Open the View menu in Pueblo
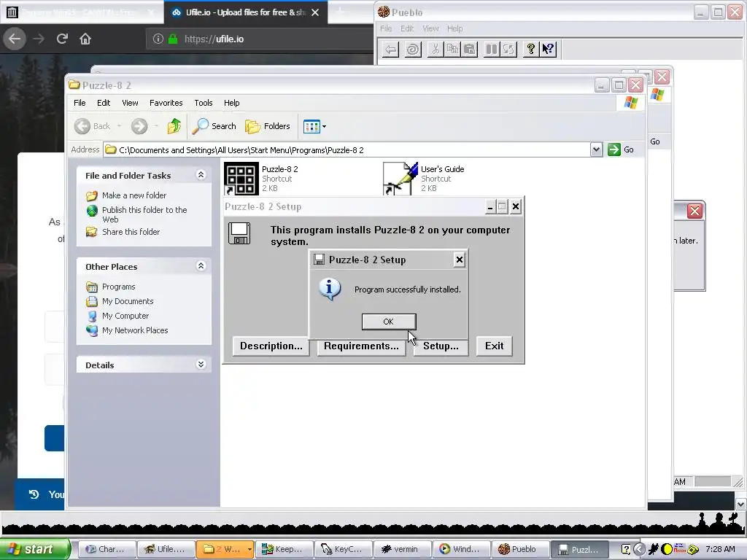Screen dimensions: 747x560 click(x=430, y=28)
